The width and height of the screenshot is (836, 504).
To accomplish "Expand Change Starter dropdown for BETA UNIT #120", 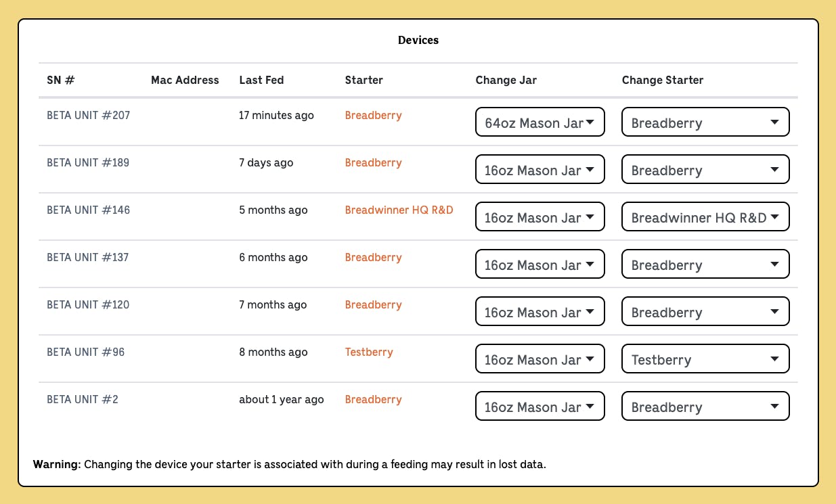I will pyautogui.click(x=705, y=312).
